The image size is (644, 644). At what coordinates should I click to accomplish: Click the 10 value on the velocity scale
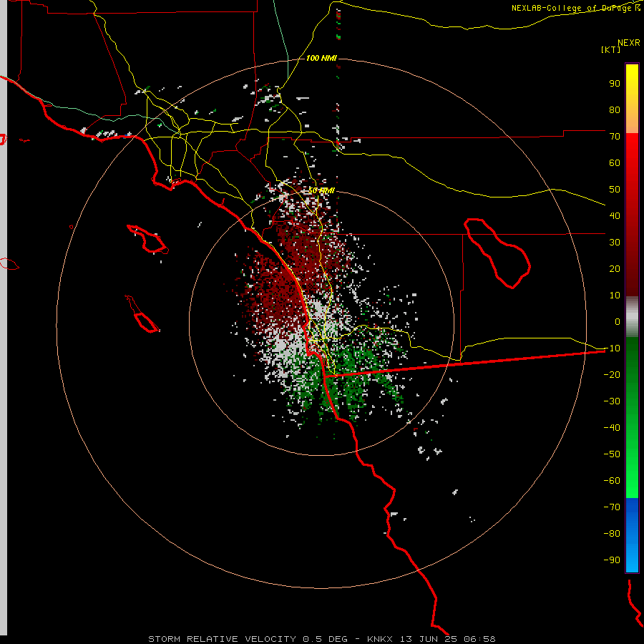tap(615, 296)
